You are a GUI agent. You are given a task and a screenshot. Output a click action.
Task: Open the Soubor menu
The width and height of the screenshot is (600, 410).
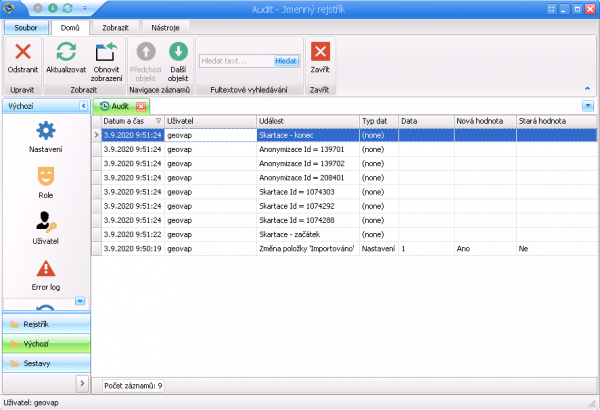coord(24,27)
